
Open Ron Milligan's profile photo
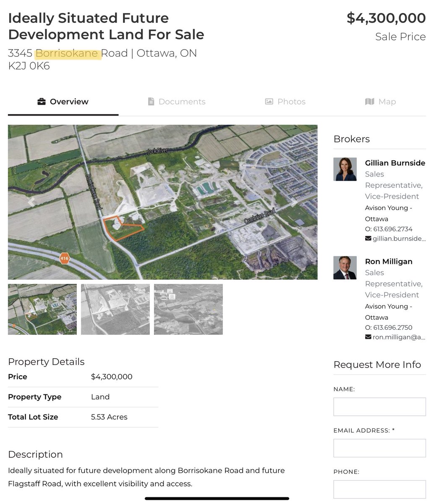pos(345,268)
